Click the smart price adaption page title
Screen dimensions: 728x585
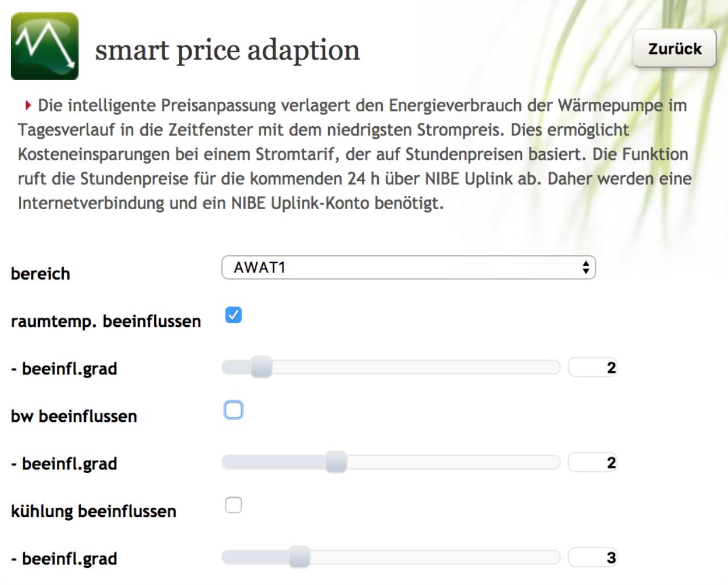click(227, 50)
